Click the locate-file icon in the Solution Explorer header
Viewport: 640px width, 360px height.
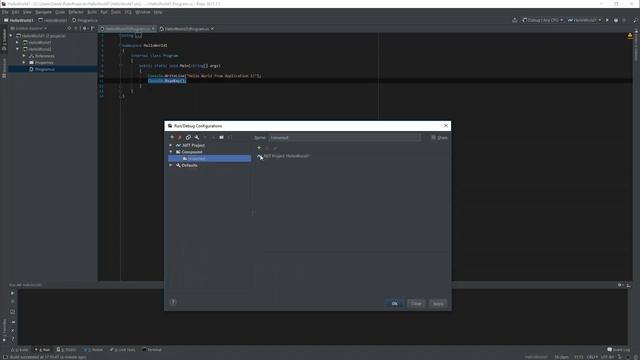point(69,29)
